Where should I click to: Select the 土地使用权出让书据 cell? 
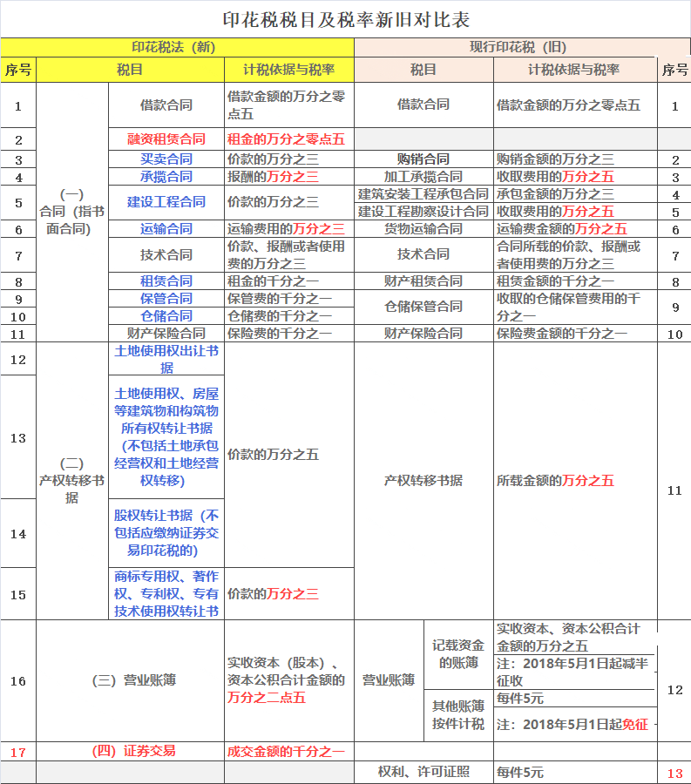click(166, 359)
